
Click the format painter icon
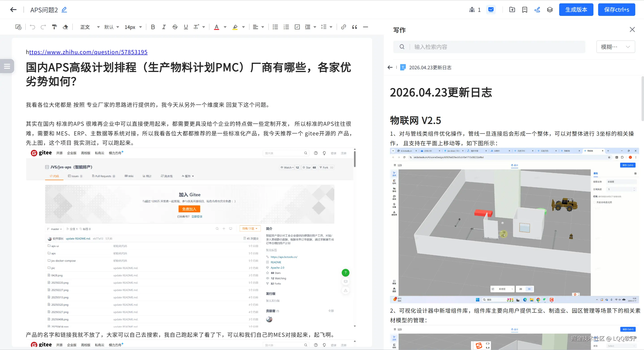click(x=54, y=27)
